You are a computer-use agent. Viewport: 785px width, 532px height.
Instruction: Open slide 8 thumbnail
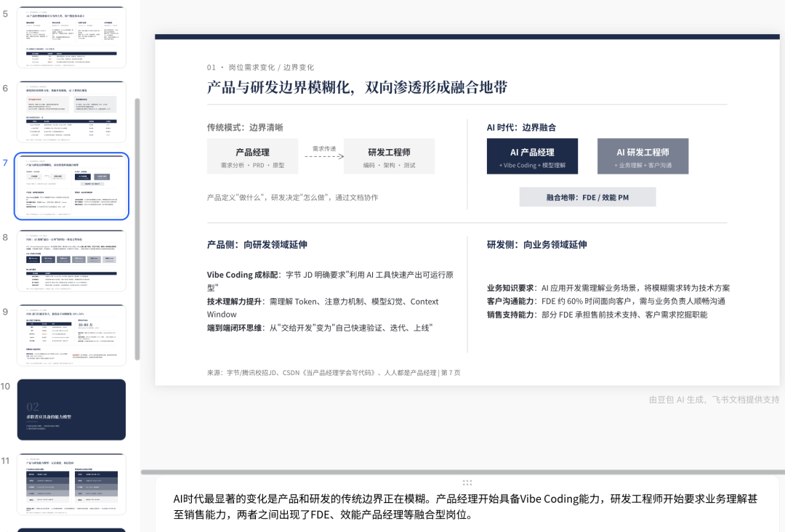tap(71, 261)
